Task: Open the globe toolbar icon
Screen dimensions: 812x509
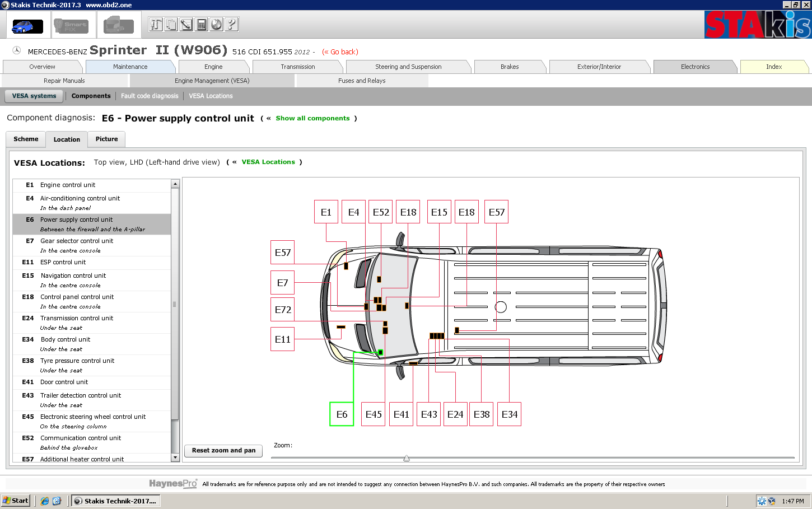Action: coord(216,25)
